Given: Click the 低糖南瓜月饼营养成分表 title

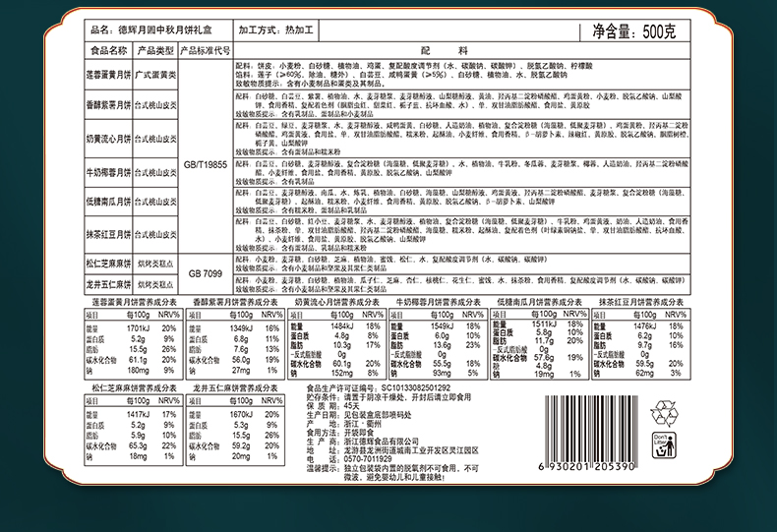Looking at the screenshot, I should (x=540, y=302).
